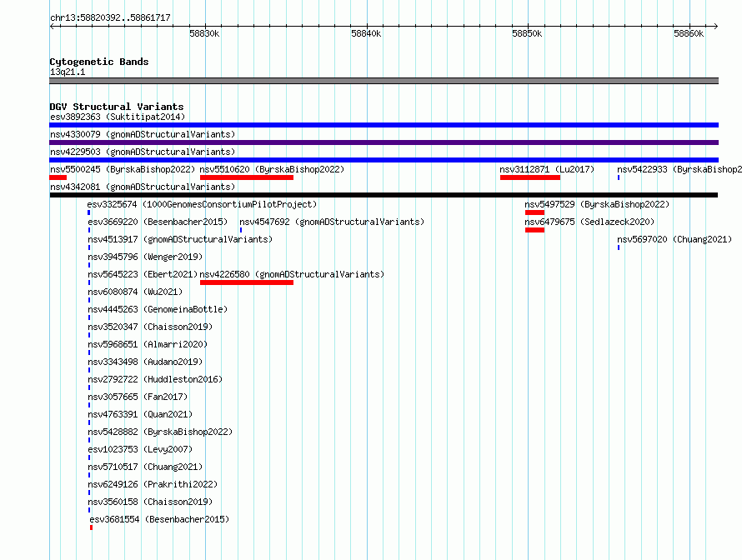Select nsv3057665 (Fan2017) variant
Image resolution: width=742 pixels, height=560 pixels.
(138, 397)
